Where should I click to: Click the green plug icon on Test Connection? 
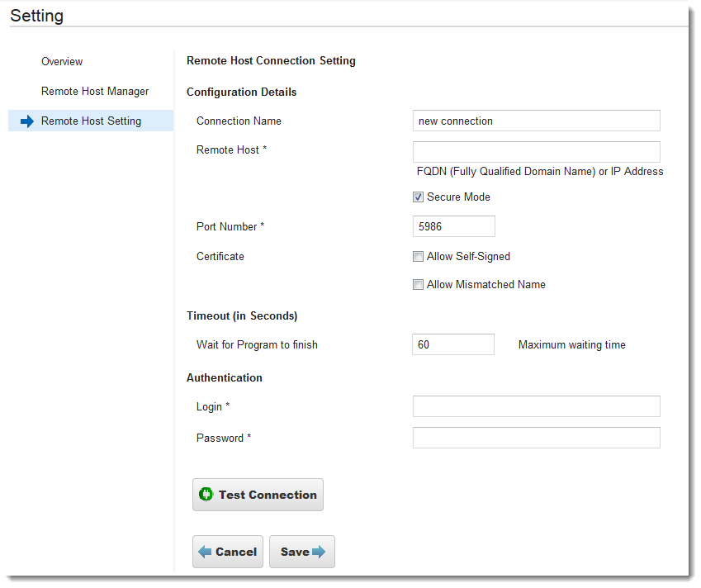tap(206, 494)
